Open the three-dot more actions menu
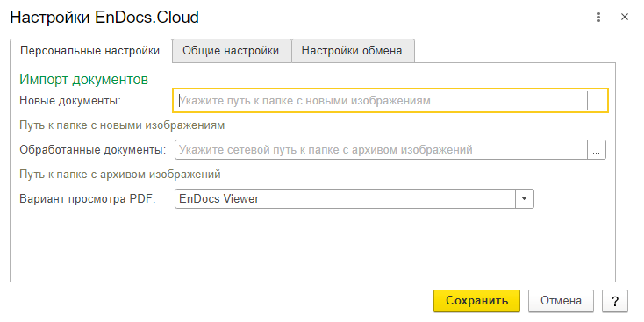Screen dimensions: 644x322 [x=599, y=18]
